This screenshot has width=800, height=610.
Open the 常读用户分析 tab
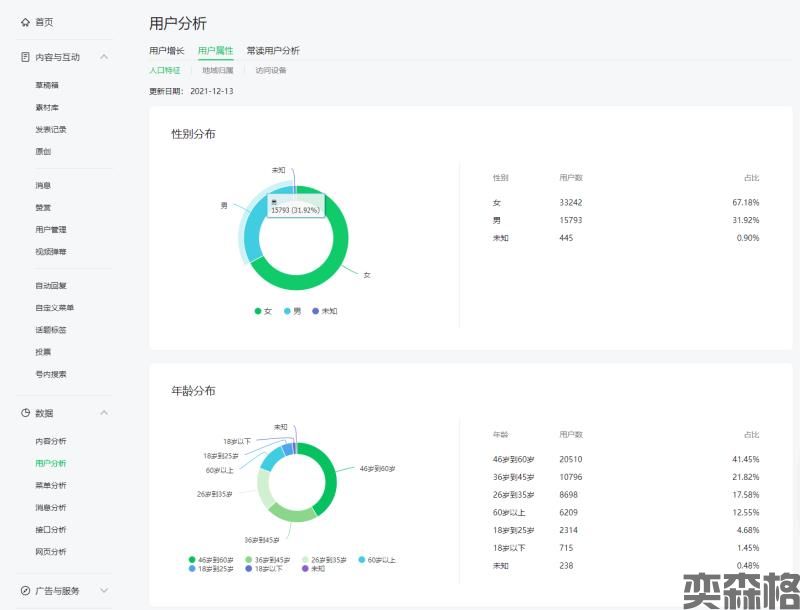273,51
